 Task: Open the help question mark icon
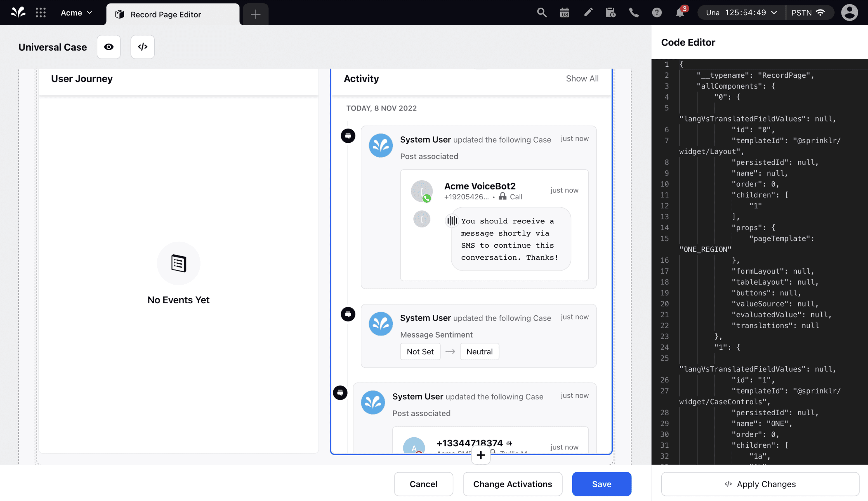pos(657,13)
